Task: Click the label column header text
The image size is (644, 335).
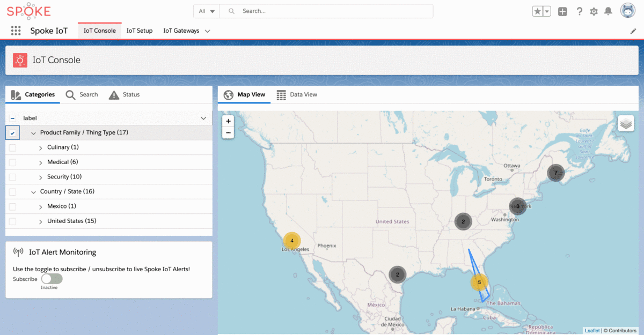Action: tap(30, 118)
